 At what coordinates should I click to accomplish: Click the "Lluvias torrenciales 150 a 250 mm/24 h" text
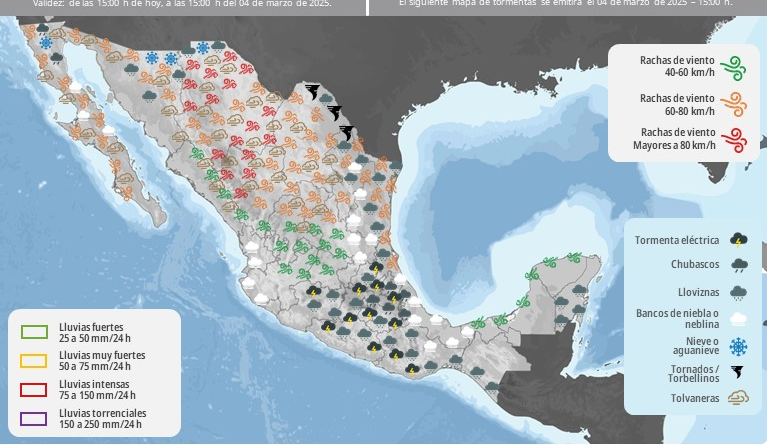click(x=102, y=418)
